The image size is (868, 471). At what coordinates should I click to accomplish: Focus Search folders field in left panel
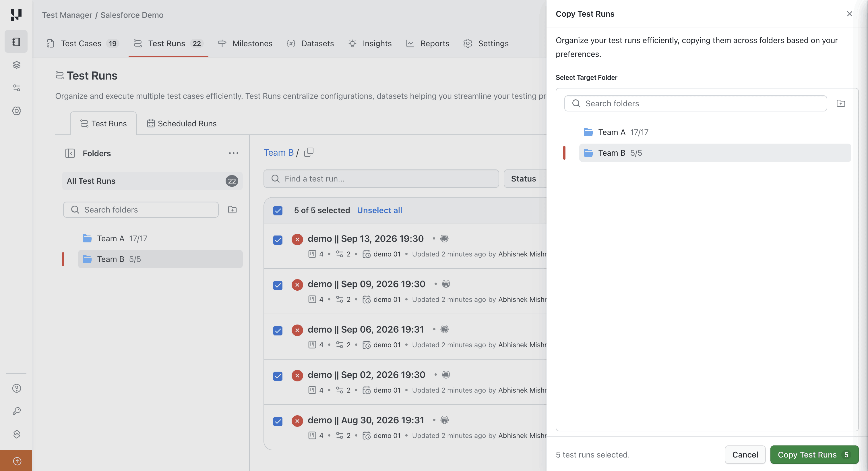(141, 210)
